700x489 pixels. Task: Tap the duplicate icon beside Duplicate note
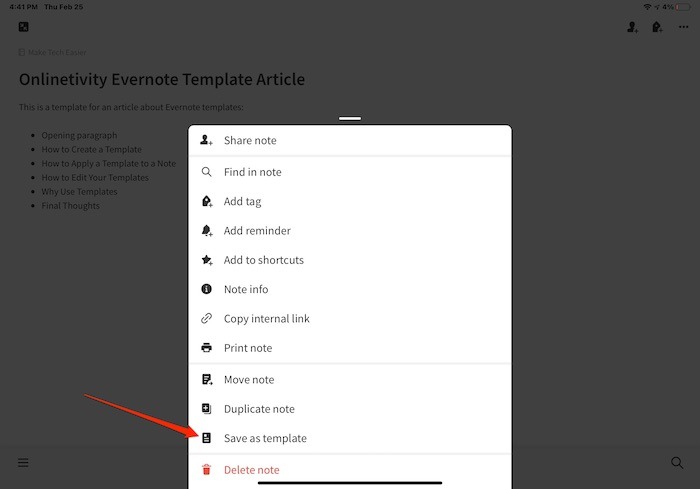(206, 409)
